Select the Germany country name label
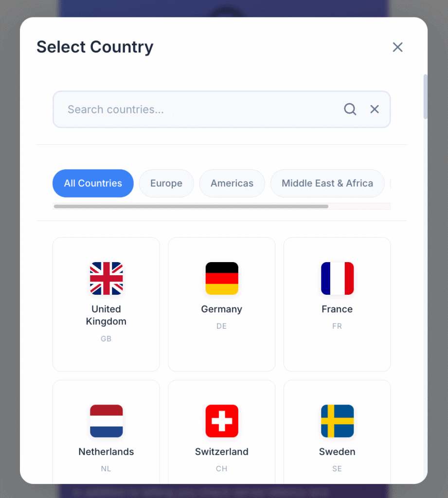Image resolution: width=448 pixels, height=498 pixels. (x=222, y=309)
